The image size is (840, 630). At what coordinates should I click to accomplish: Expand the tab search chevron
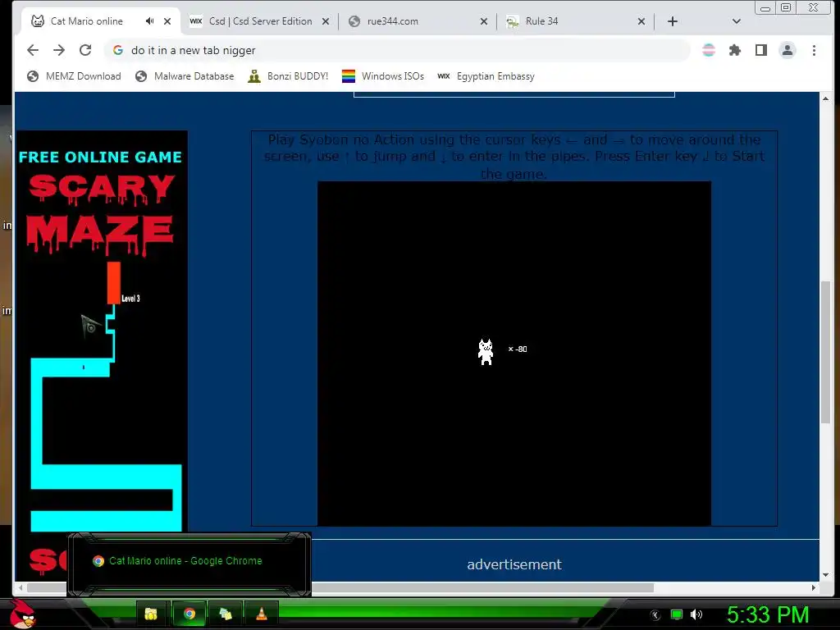coord(736,21)
